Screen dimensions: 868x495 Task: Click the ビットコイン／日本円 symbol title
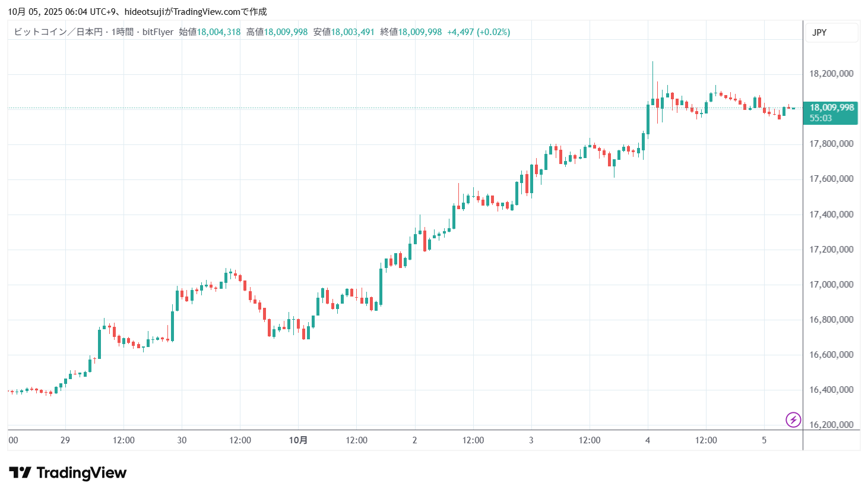[x=58, y=32]
